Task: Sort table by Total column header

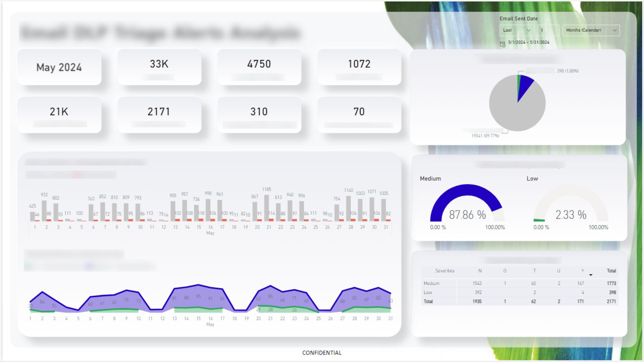Action: tap(611, 271)
